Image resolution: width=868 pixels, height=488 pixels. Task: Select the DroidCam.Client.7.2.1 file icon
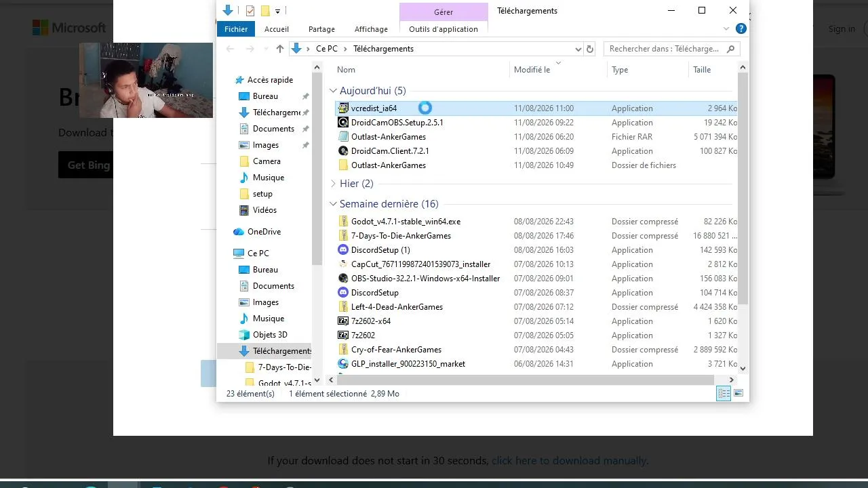343,151
